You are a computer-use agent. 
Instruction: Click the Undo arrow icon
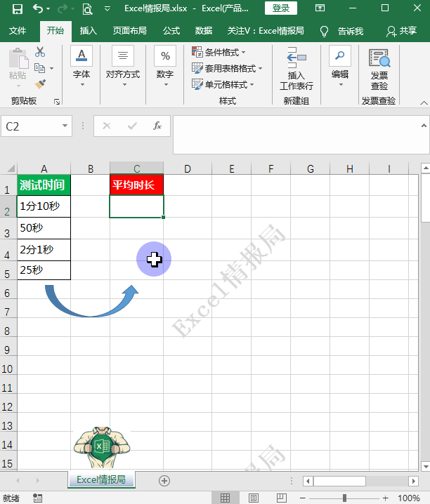tap(38, 8)
